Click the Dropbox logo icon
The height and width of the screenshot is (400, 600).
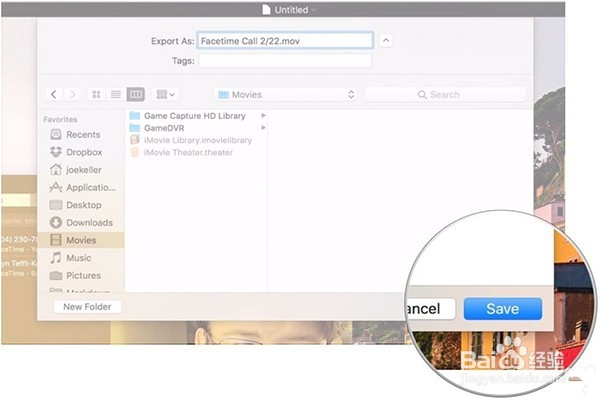56,152
